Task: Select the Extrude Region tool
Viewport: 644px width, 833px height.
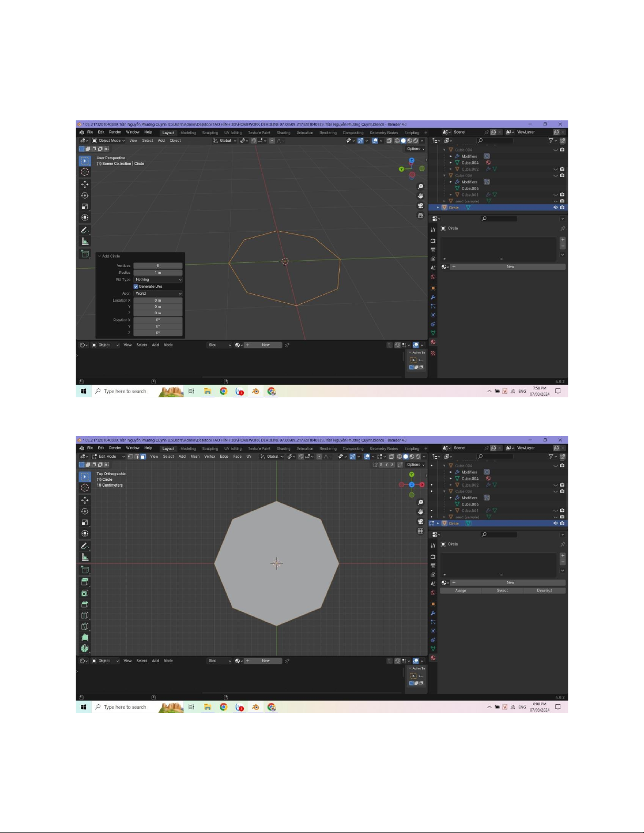Action: pyautogui.click(x=85, y=582)
